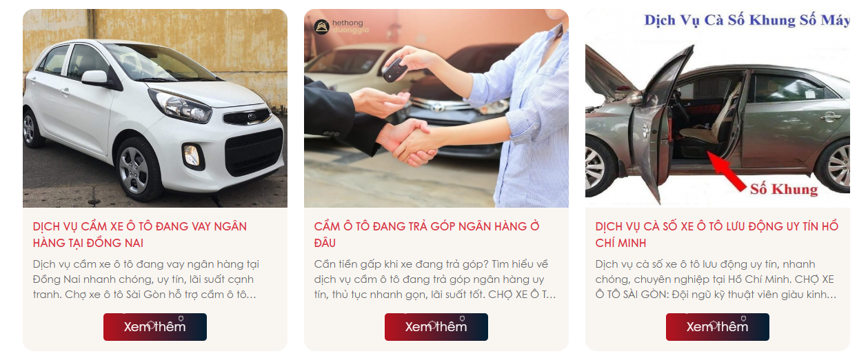Open article 'Cầm ô tô đang trả góp ngân hàng ở đâu'
Screen dimensions: 868x356
[x=427, y=235]
